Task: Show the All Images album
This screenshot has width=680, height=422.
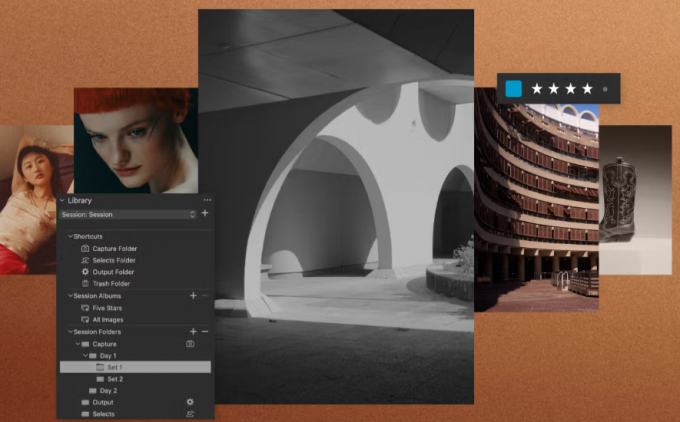Action: point(106,320)
